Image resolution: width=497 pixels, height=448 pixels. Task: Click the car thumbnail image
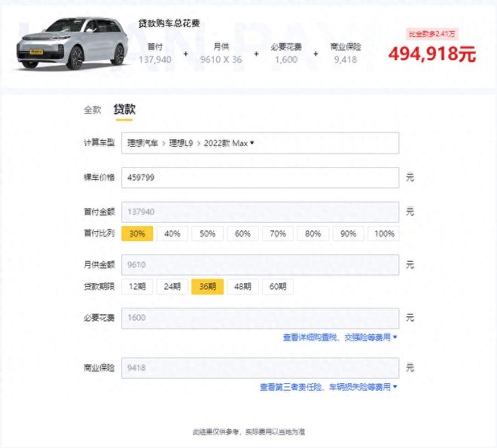(x=72, y=44)
